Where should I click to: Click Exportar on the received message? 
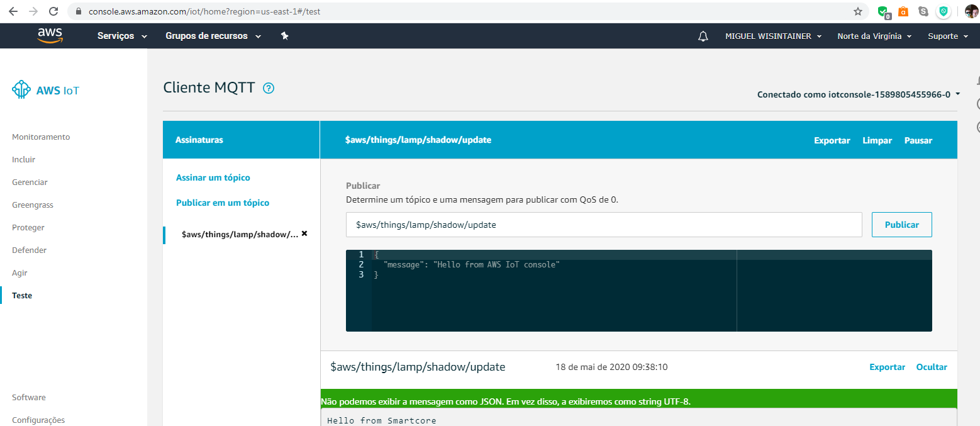888,367
